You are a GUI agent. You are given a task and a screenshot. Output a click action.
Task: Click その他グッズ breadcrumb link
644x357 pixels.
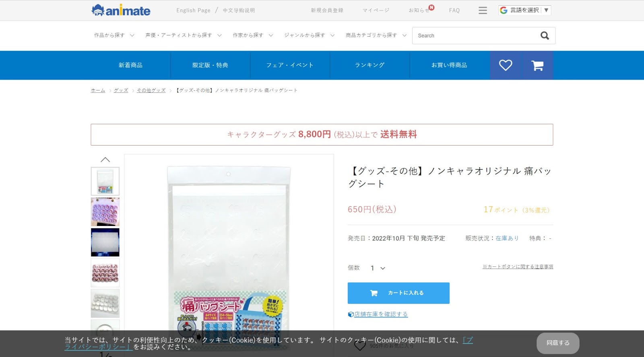(x=151, y=90)
